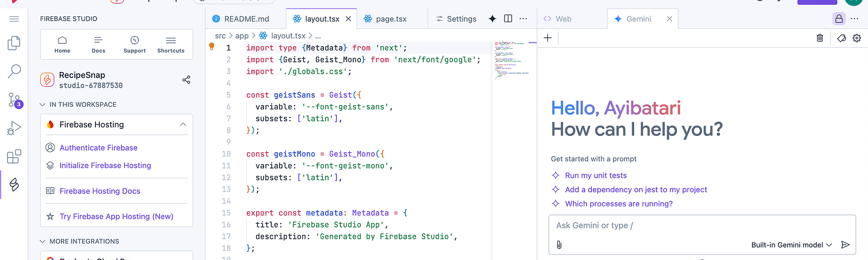
Task: Click the tag icon in Gemini toolbar
Action: [841, 38]
